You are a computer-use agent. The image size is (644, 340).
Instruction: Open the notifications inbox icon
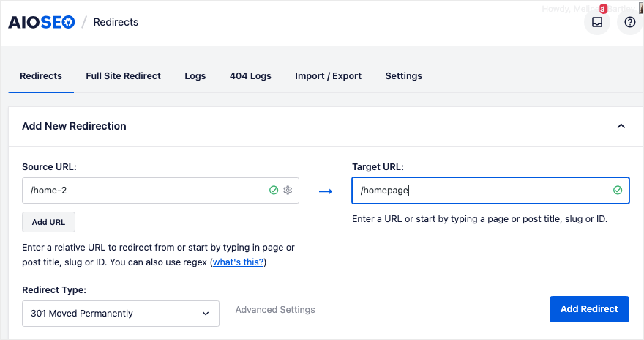(x=597, y=23)
